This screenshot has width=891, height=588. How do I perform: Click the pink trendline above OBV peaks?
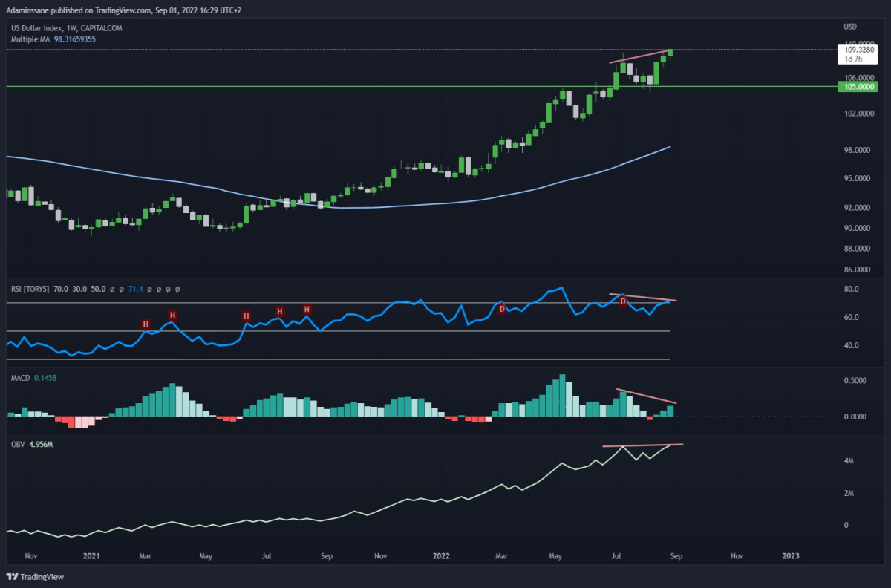(x=643, y=445)
